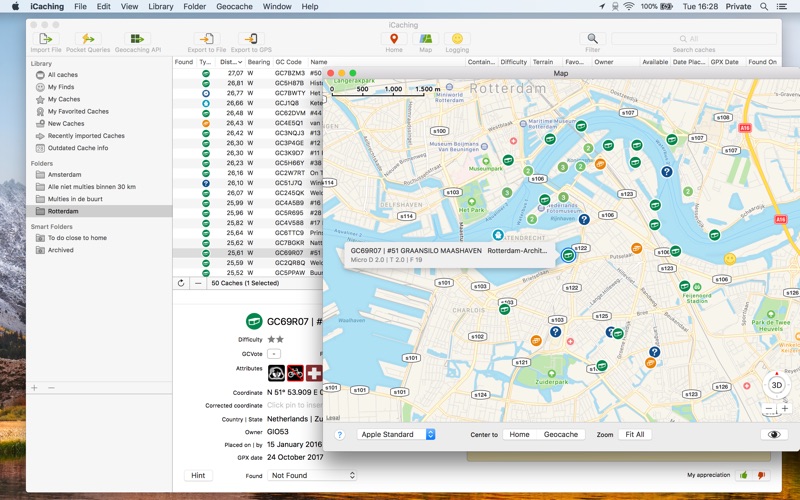This screenshot has height=500, width=800.
Task: Click Fit All zoom button
Action: pos(635,435)
